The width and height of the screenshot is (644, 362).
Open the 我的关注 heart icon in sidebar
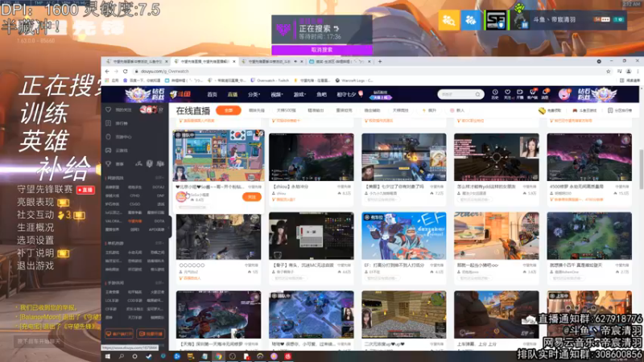tap(109, 110)
